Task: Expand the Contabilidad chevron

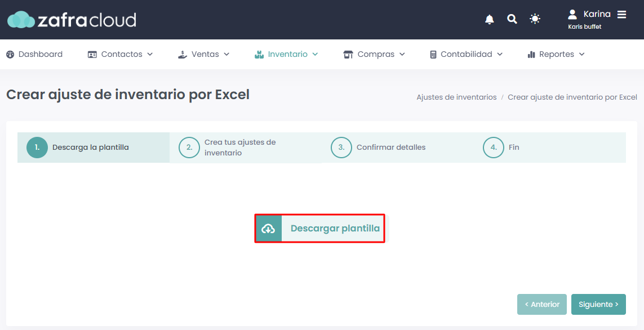Action: (x=500, y=54)
